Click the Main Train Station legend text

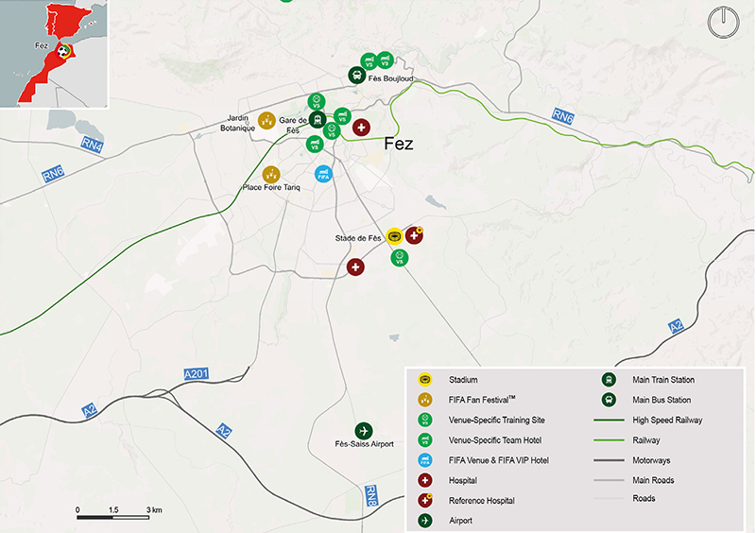pyautogui.click(x=663, y=380)
